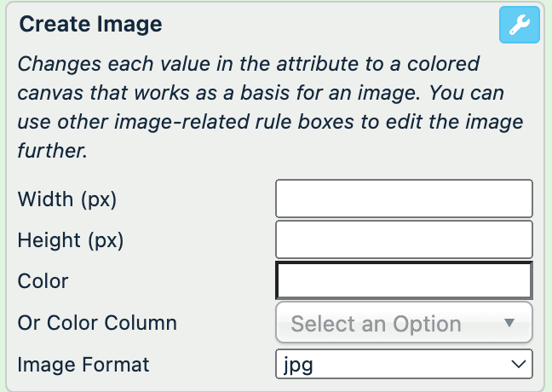The height and width of the screenshot is (392, 552).
Task: Click the Width (px) label
Action: pyautogui.click(x=66, y=200)
